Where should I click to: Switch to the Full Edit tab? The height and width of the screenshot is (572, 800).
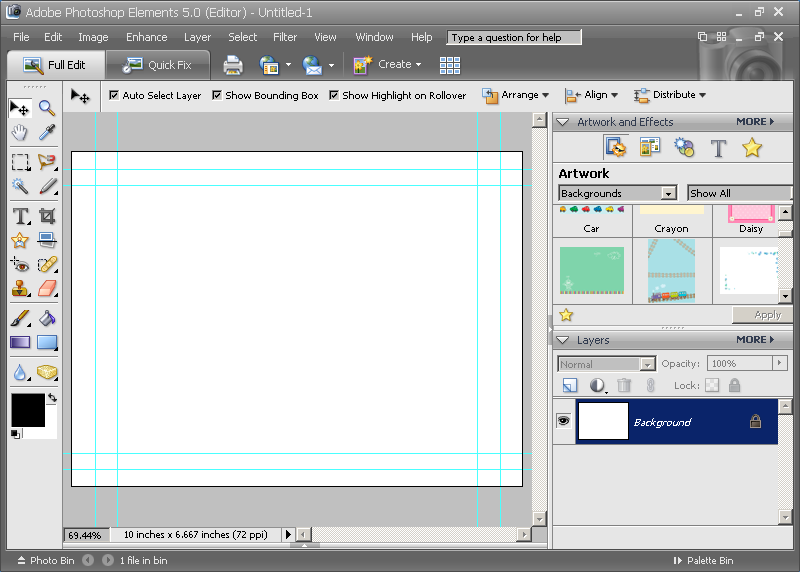pyautogui.click(x=56, y=65)
